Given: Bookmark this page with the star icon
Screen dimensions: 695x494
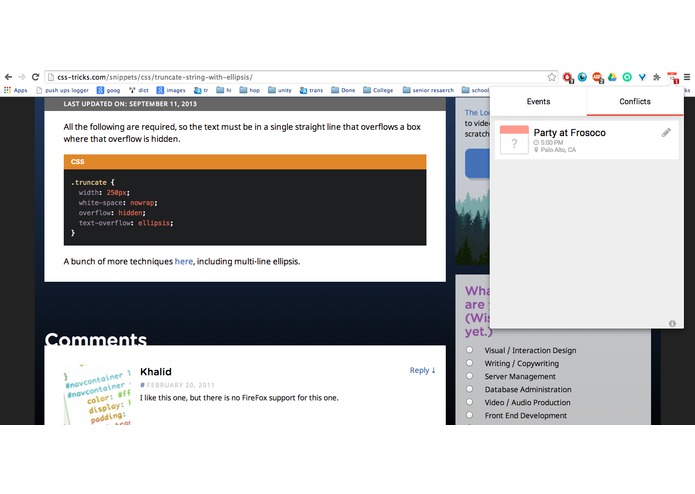Looking at the screenshot, I should pos(551,77).
